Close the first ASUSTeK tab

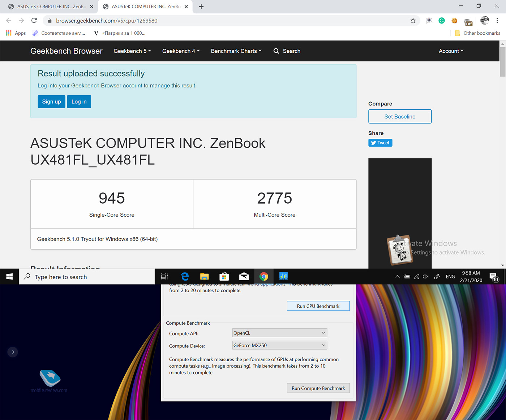92,7
